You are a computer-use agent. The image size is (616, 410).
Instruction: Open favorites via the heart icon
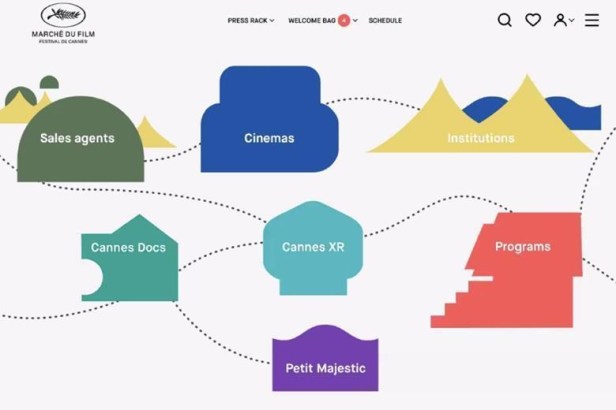(x=533, y=20)
